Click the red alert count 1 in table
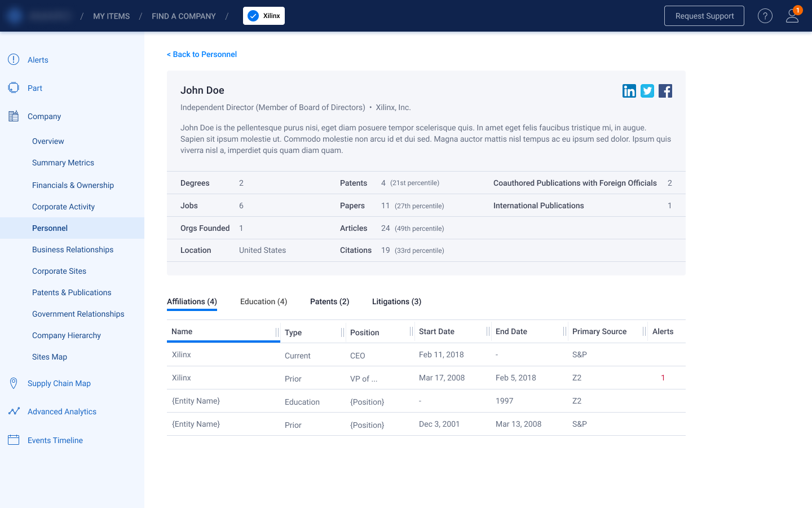 tap(663, 378)
